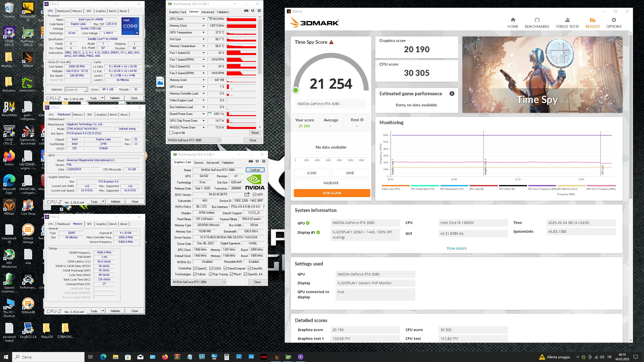Click Time Spy Score warning icon
644x362 pixels.
331,42
